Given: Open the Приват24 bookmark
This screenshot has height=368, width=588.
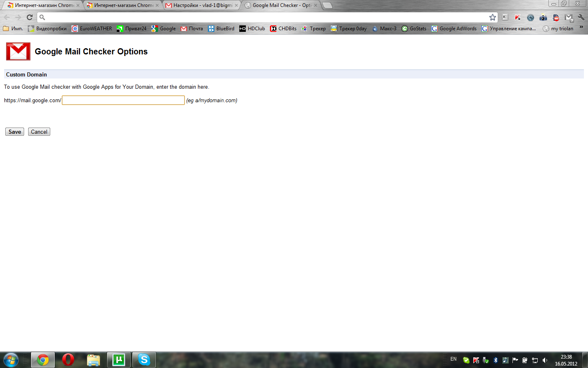Looking at the screenshot, I should [131, 29].
